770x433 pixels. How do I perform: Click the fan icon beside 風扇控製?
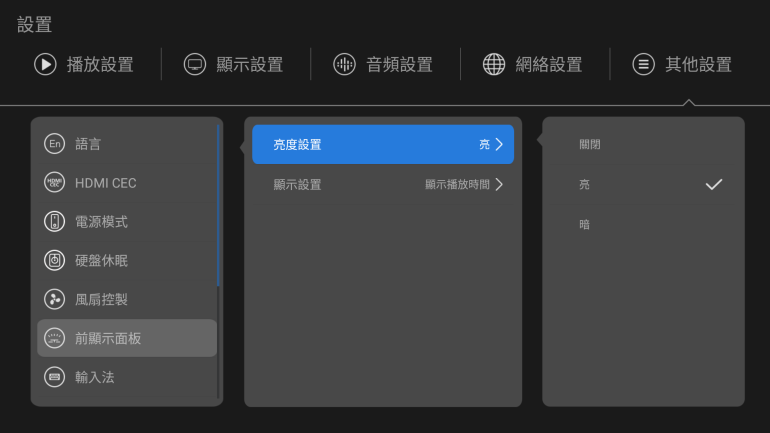[55, 299]
